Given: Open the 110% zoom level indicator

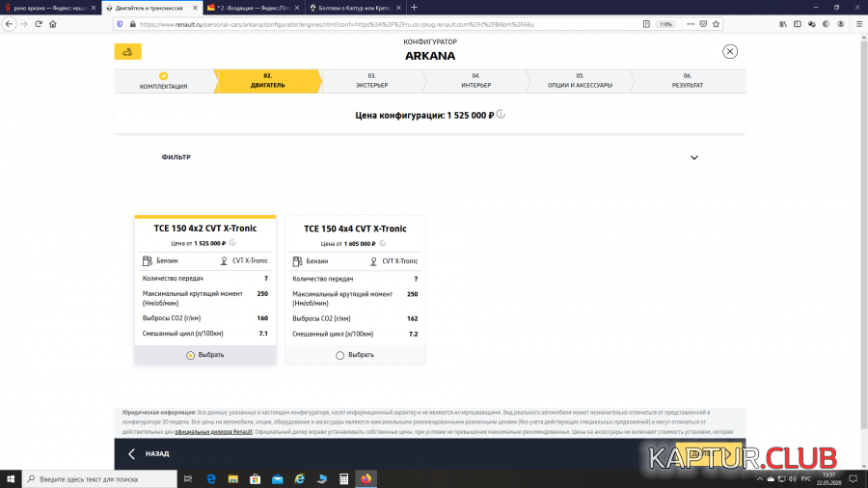Looking at the screenshot, I should 665,23.
